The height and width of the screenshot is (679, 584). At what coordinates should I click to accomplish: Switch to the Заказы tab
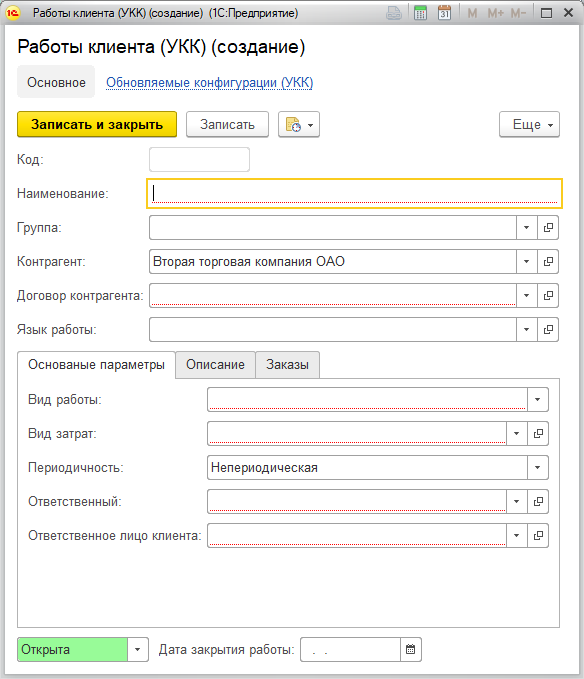click(x=287, y=365)
